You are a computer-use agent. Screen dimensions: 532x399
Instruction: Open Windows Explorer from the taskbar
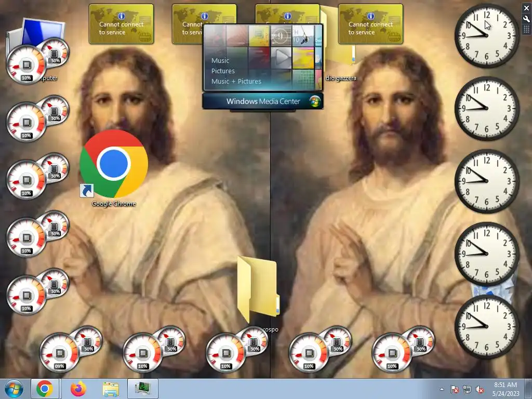tap(111, 389)
